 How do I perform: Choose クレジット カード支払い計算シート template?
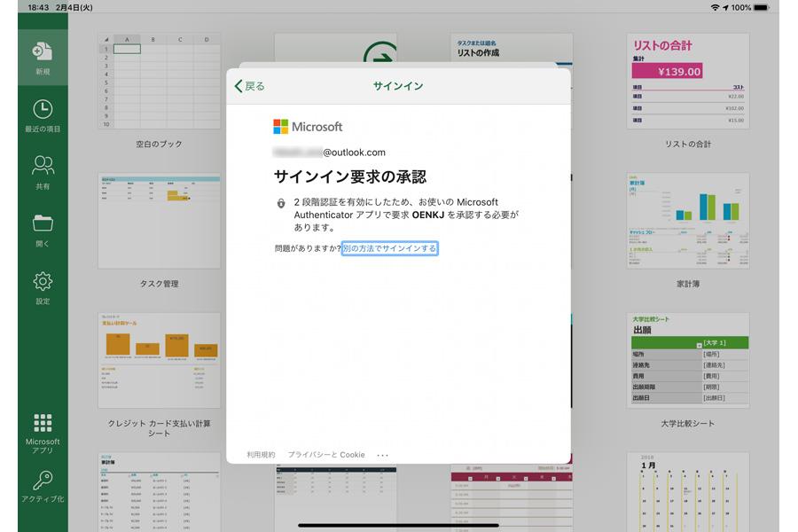158,360
